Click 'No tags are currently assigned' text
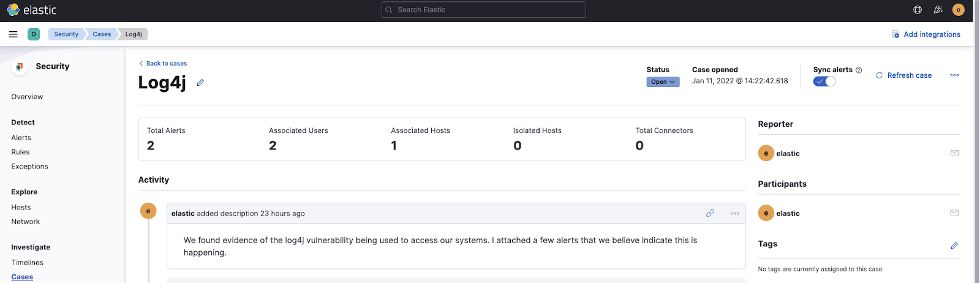The height and width of the screenshot is (283, 980). (x=821, y=269)
